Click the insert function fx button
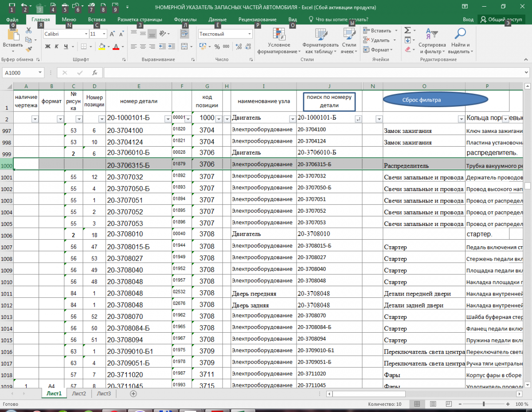Image resolution: width=532 pixels, height=412 pixels. coord(94,73)
